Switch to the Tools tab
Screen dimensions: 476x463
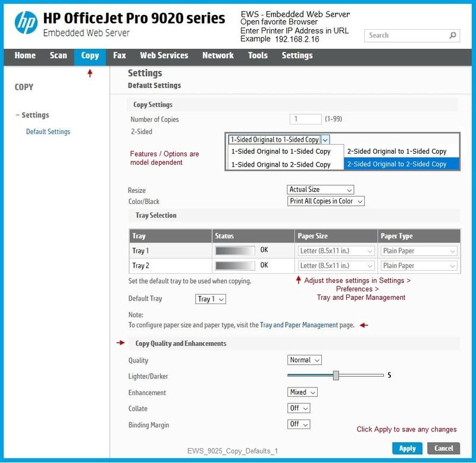click(x=258, y=55)
